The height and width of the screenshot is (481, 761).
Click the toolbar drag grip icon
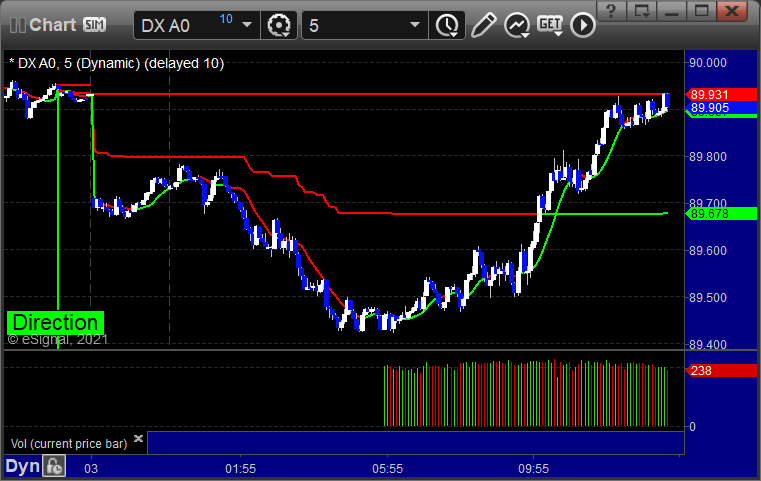(17, 25)
